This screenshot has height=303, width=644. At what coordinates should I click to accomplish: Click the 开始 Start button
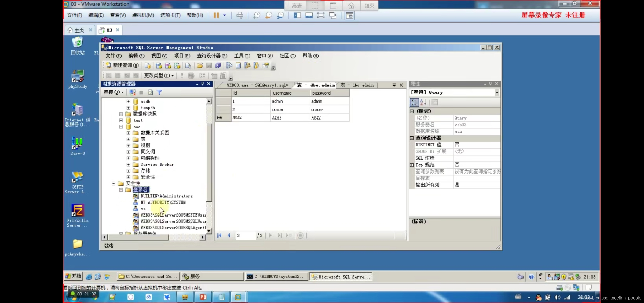click(73, 276)
